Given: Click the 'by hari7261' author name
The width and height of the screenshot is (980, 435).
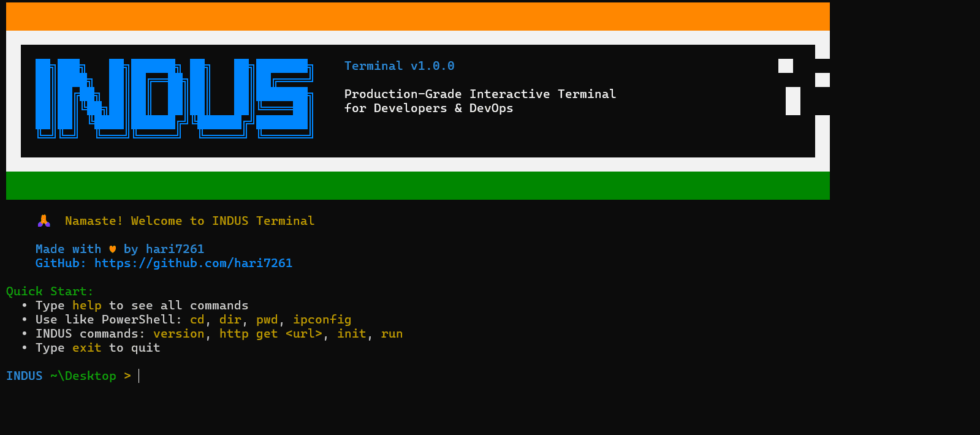Looking at the screenshot, I should click(x=164, y=249).
